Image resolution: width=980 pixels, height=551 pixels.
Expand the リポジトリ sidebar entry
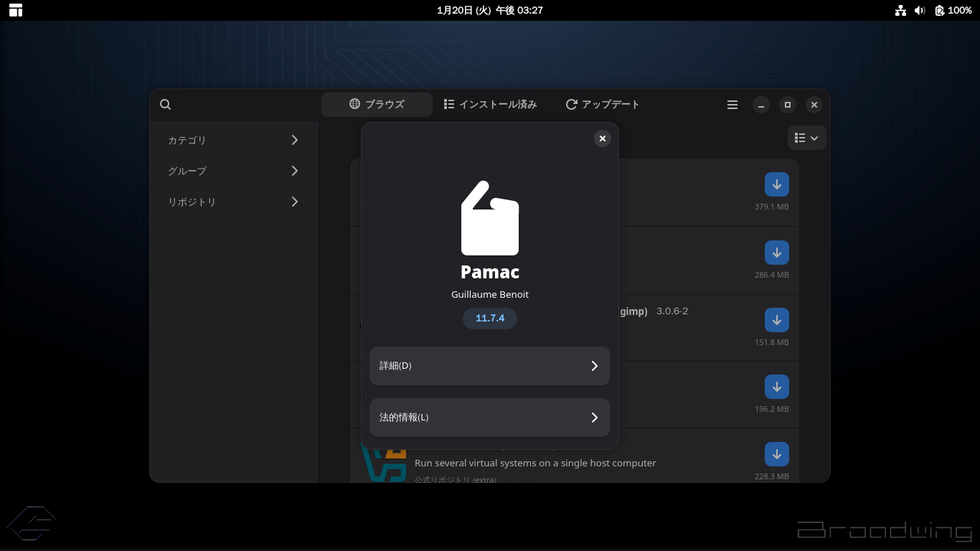[234, 202]
